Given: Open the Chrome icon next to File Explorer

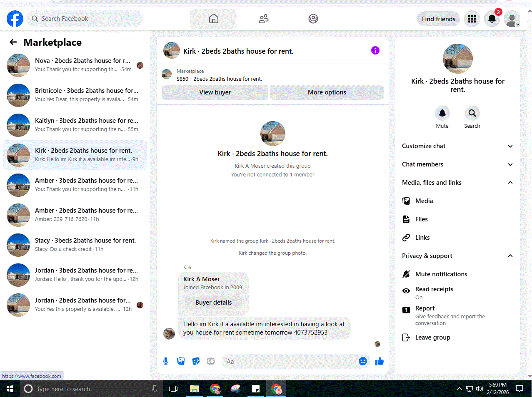Looking at the screenshot, I should pos(215,389).
